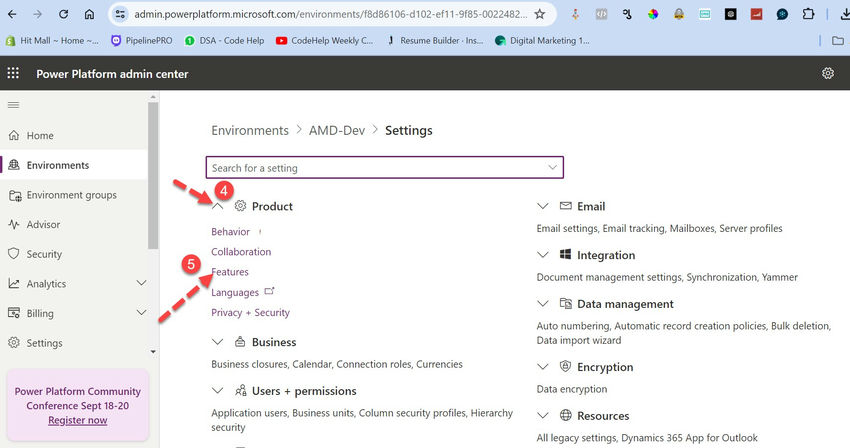The width and height of the screenshot is (850, 448).
Task: Open the app launcher waffle icon
Action: coord(13,73)
